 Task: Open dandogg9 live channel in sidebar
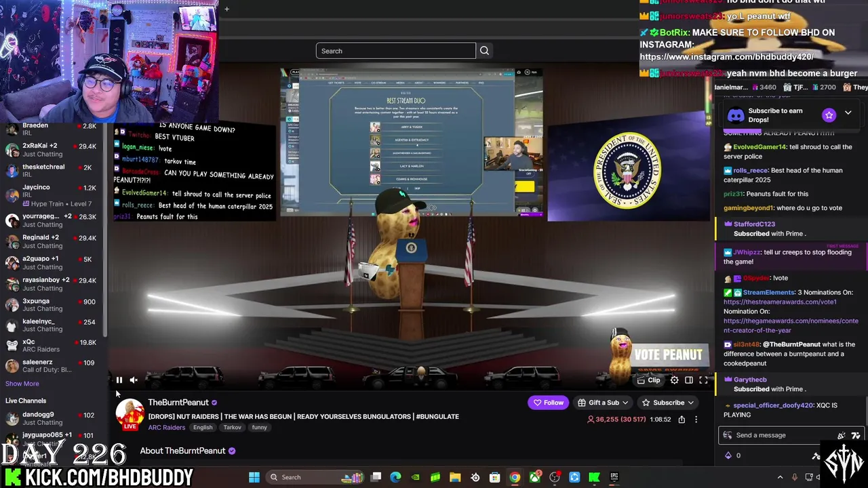pos(51,418)
